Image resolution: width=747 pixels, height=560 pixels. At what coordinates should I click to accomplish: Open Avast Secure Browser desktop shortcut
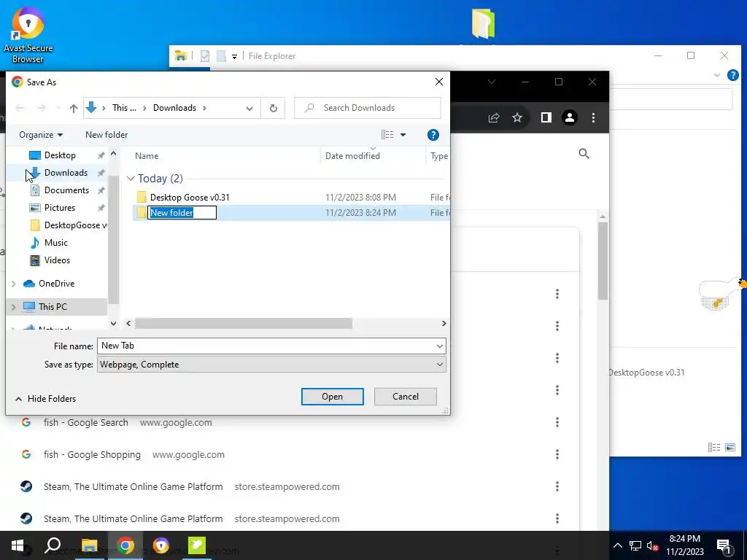28,34
